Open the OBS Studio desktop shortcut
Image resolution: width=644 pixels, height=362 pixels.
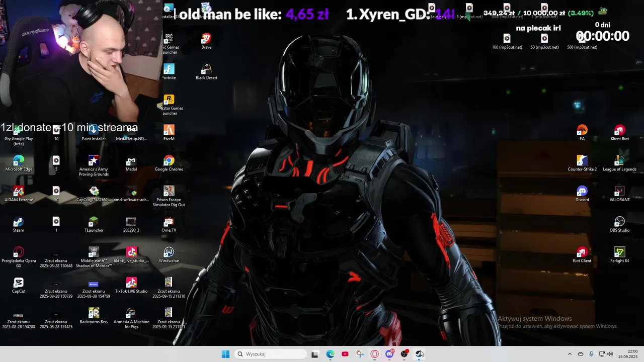(620, 225)
